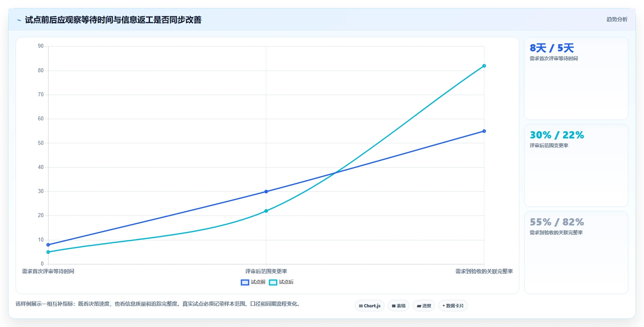The image size is (644, 327).
Task: Open the 8天 / 5天 data card
Action: [576, 79]
